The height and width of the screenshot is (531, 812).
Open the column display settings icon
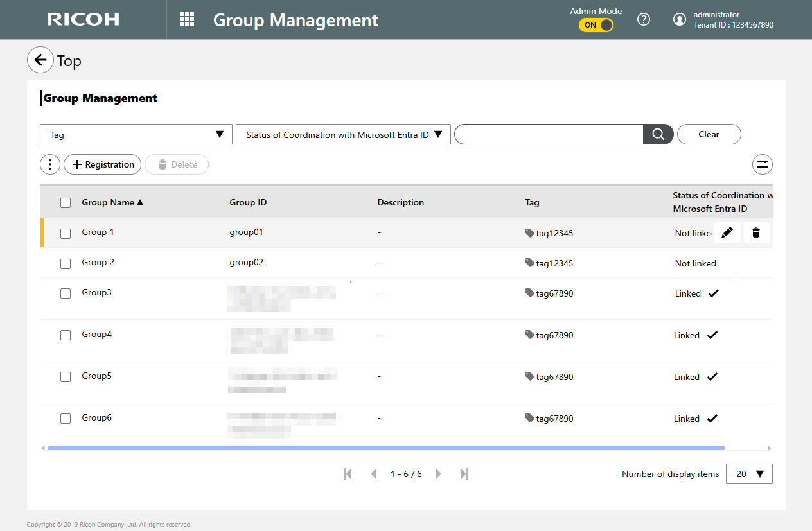[762, 164]
